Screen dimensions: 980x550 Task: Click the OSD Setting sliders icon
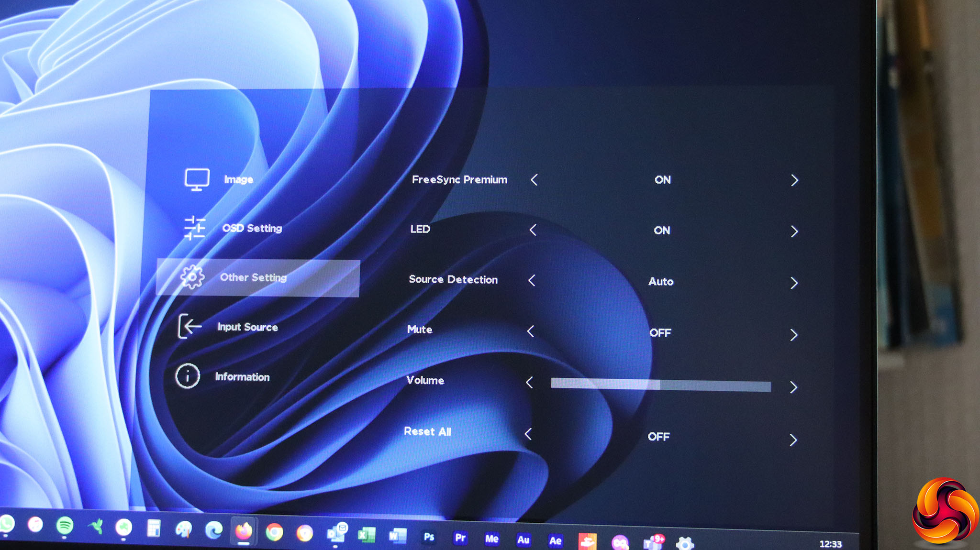click(x=195, y=228)
